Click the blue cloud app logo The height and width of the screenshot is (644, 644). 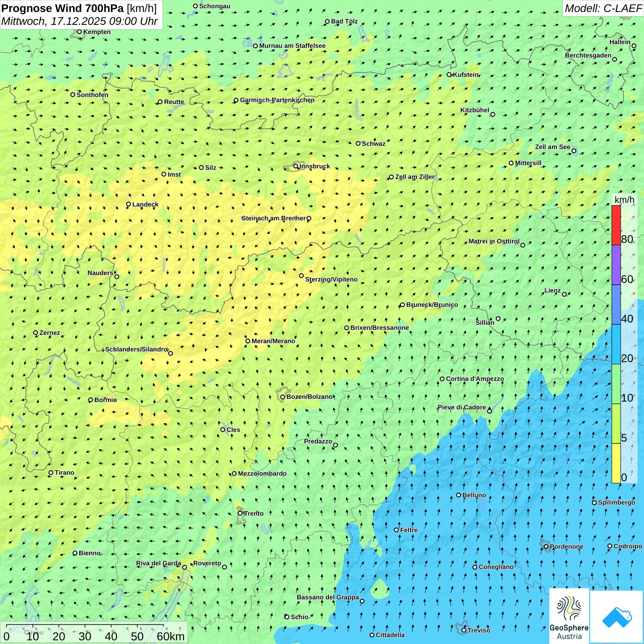tap(616, 616)
